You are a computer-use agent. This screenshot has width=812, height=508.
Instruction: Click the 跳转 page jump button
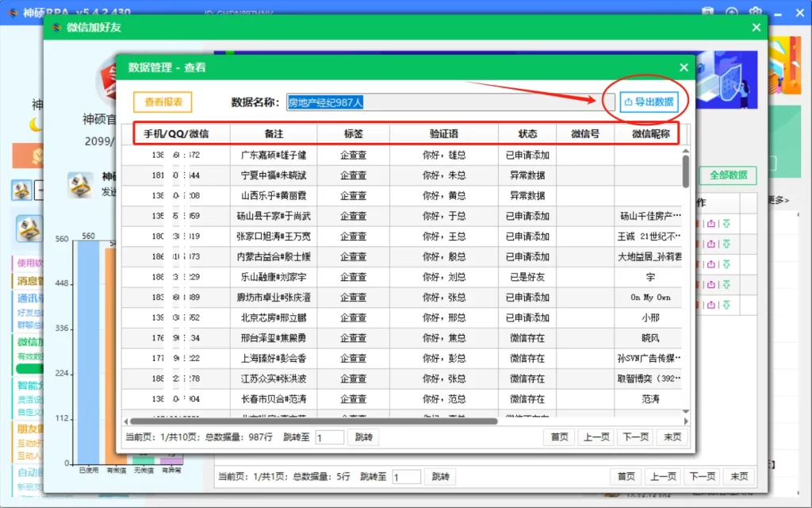(363, 437)
